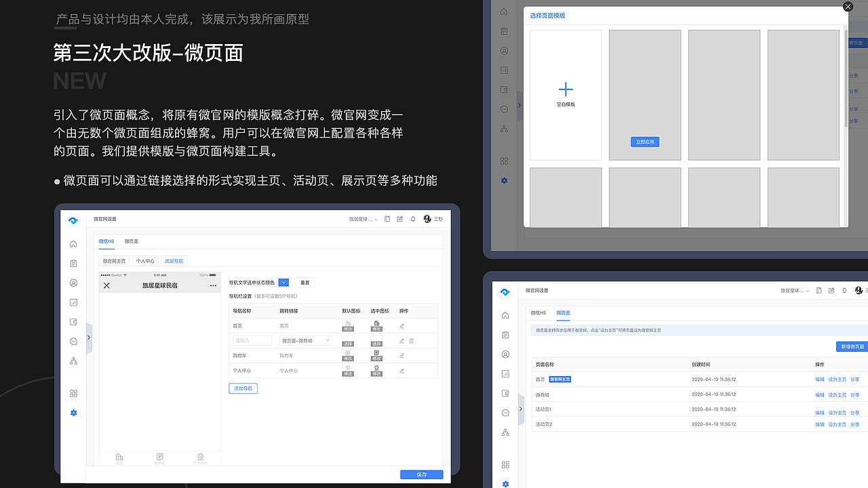Viewport: 868px width, 488px height.
Task: Open the settings gear at sidebar bottom
Action: [x=73, y=413]
